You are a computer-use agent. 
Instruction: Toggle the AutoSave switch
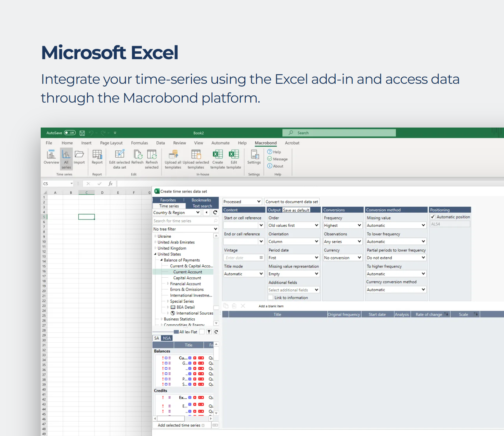(70, 133)
